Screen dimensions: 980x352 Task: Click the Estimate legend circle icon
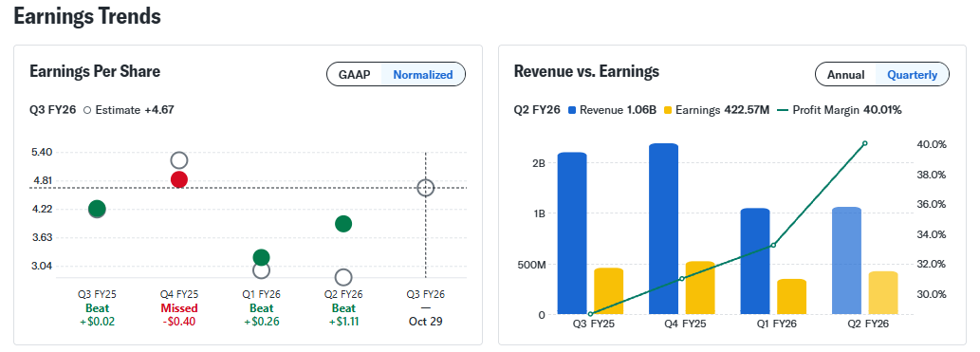click(87, 110)
